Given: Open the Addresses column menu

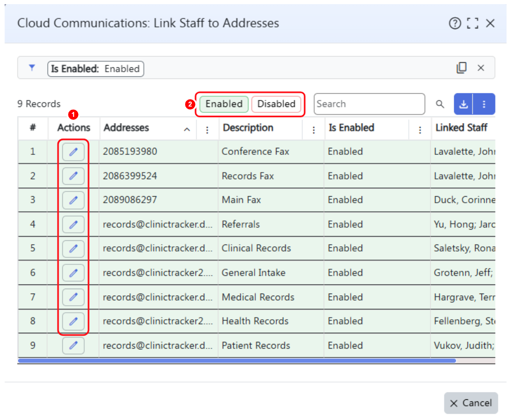Looking at the screenshot, I should 207,130.
